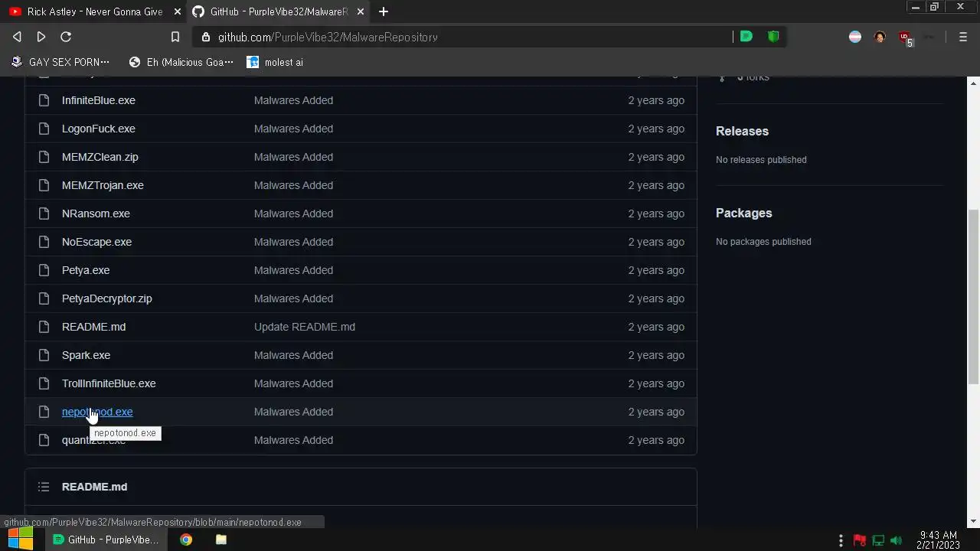Open 'Update README.md' commit message

pos(305,327)
